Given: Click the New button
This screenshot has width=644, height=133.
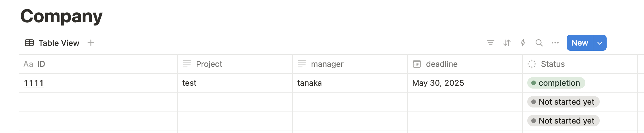Looking at the screenshot, I should (x=580, y=43).
